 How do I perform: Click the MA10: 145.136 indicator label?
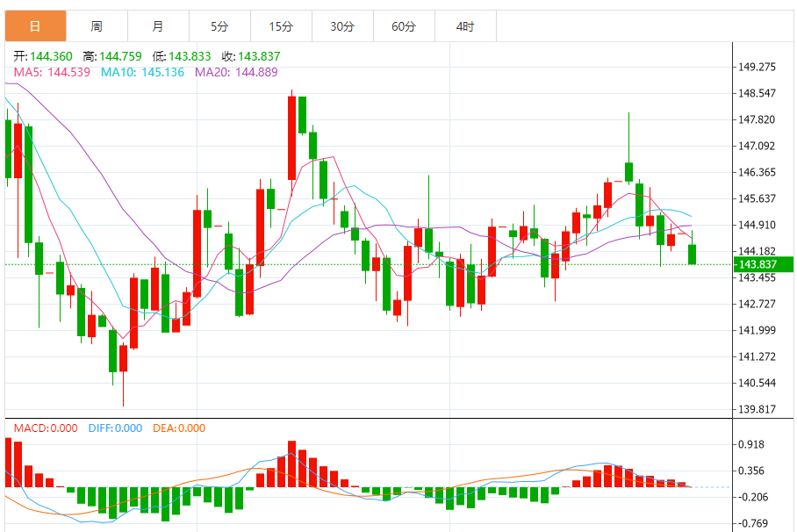142,72
